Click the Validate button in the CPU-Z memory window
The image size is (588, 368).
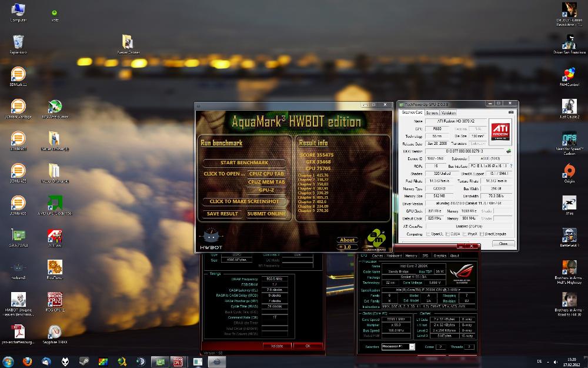[277, 346]
